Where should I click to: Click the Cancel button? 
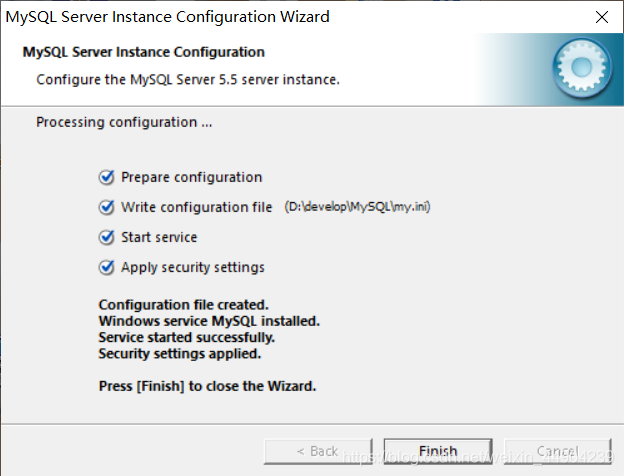click(558, 451)
